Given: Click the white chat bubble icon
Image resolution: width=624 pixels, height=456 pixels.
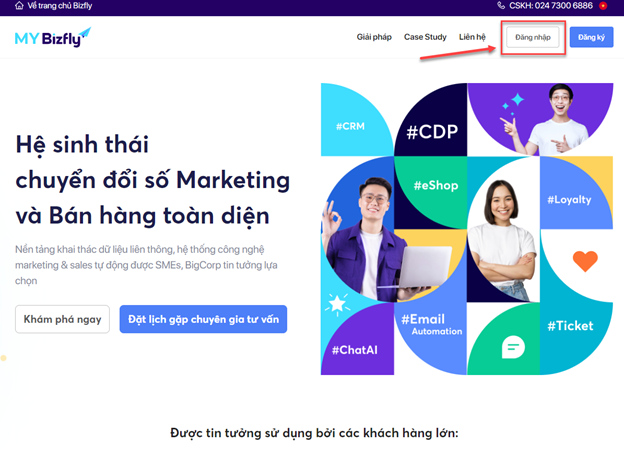Looking at the screenshot, I should pyautogui.click(x=513, y=347).
